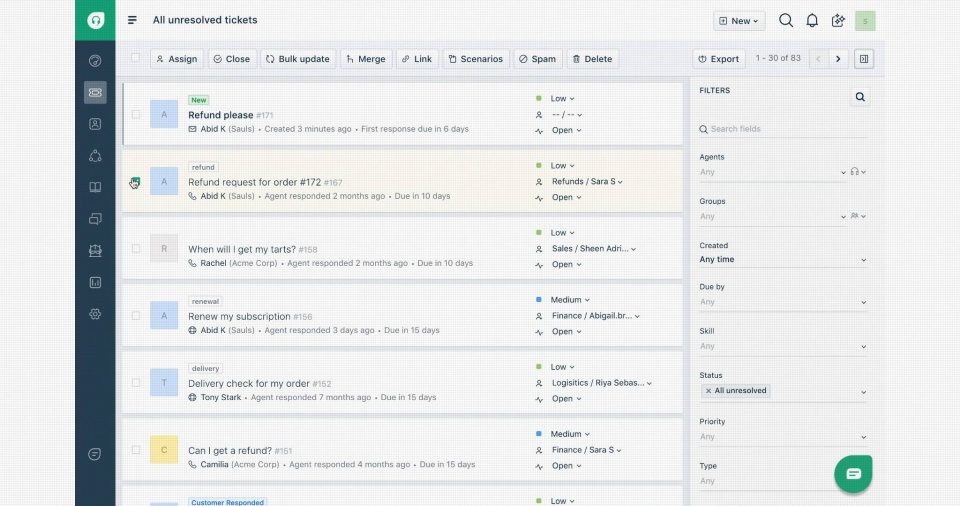The image size is (960, 506).
Task: Open the Freshdesk home logo
Action: coord(95,20)
